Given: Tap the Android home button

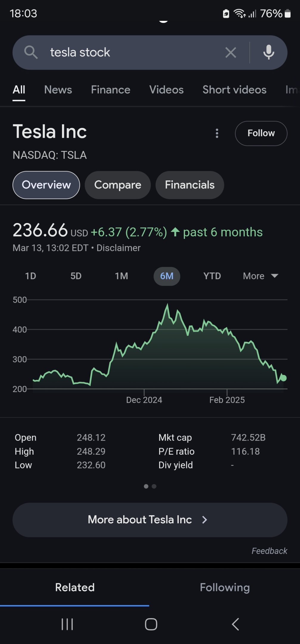Looking at the screenshot, I should pos(151,624).
